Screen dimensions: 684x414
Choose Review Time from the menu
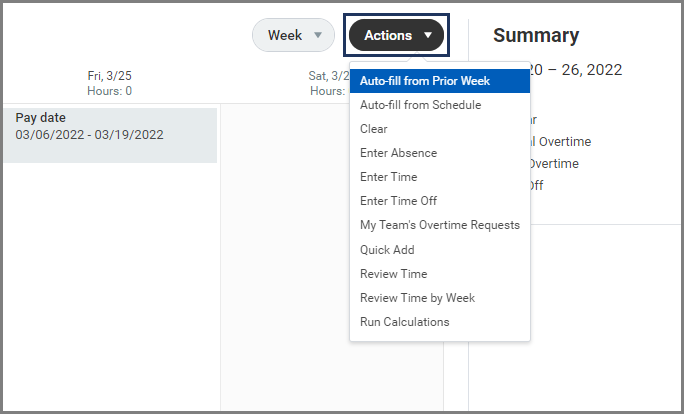click(x=393, y=274)
